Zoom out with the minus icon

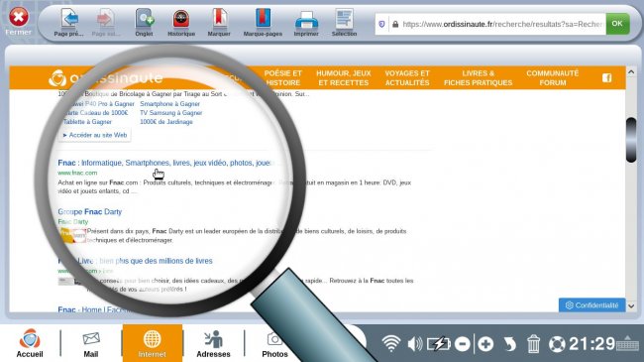click(463, 344)
